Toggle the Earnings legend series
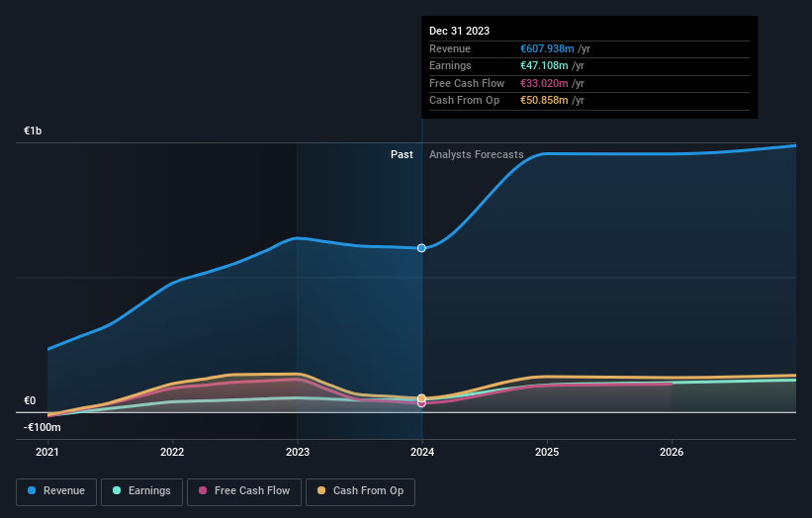812x518 pixels. coord(141,491)
